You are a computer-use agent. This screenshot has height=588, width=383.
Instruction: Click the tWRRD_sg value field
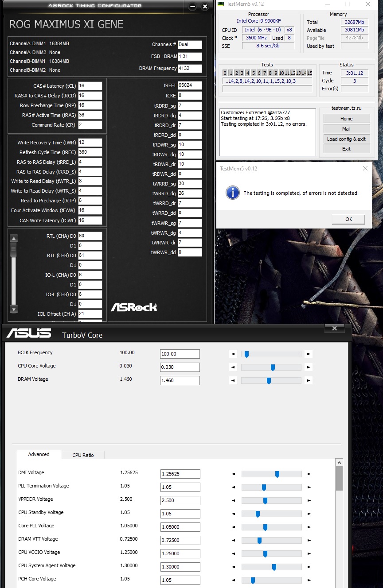point(190,184)
